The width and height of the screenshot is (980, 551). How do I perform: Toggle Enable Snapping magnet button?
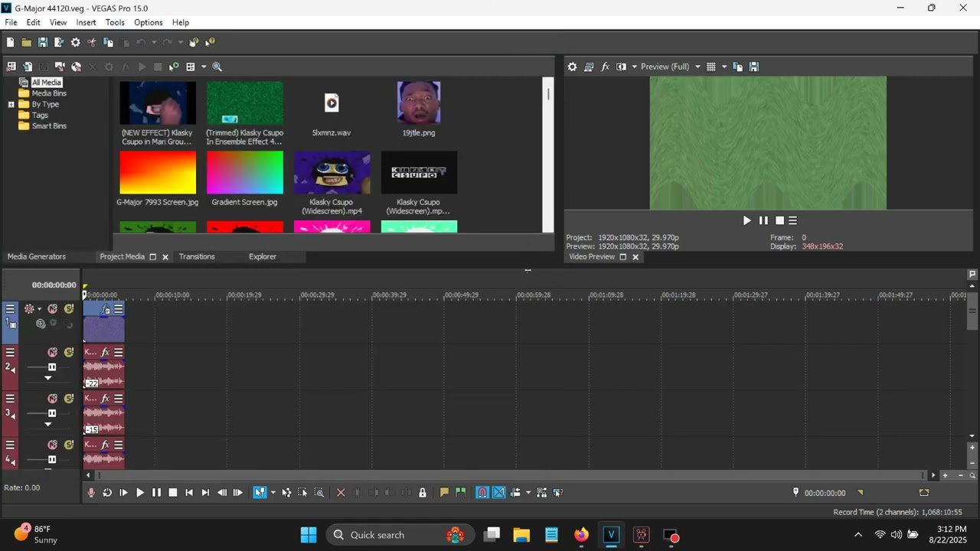coord(482,493)
